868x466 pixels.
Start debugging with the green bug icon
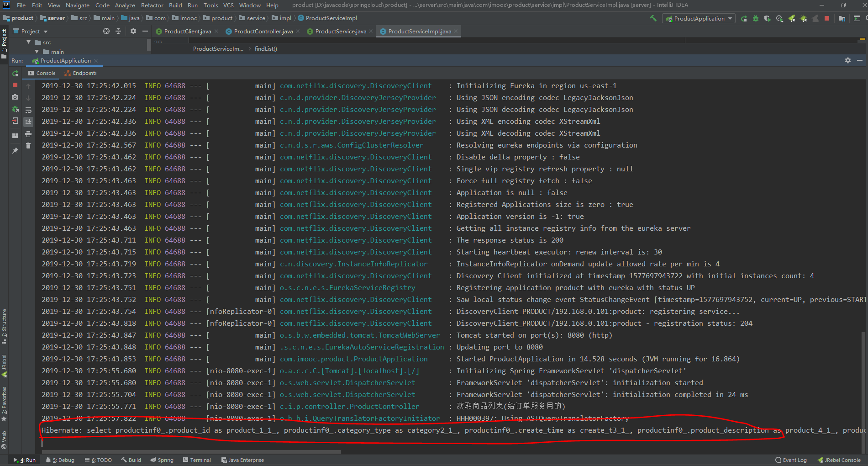[x=756, y=18]
